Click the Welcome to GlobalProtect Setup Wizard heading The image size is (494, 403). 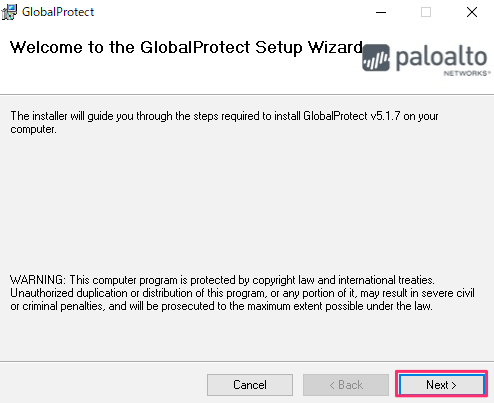[186, 47]
